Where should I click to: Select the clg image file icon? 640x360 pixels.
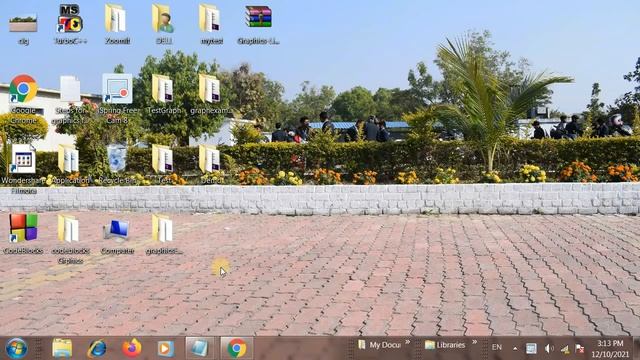[23, 23]
